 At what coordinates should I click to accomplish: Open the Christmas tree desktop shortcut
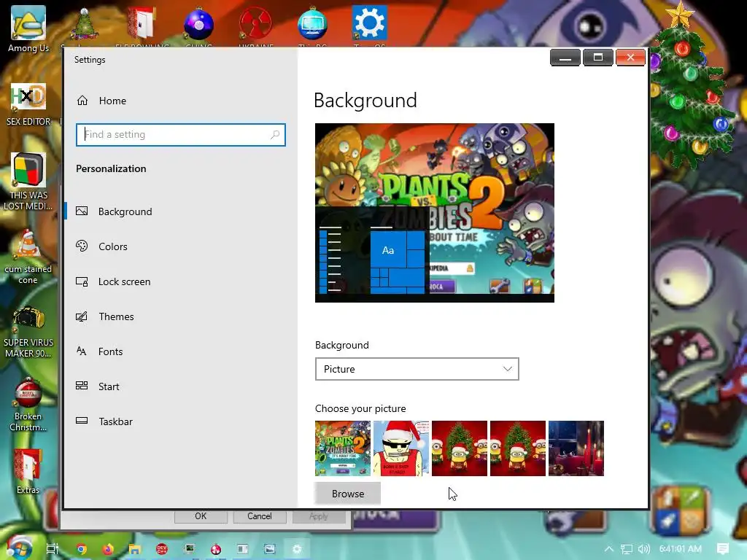85,25
